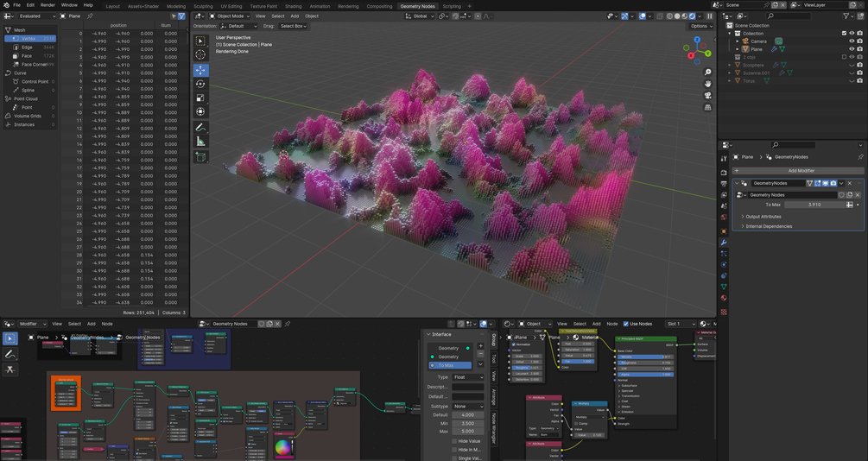Open the Subtype None dropdown
Screen dimensions: 868x461
pyautogui.click(x=468, y=407)
